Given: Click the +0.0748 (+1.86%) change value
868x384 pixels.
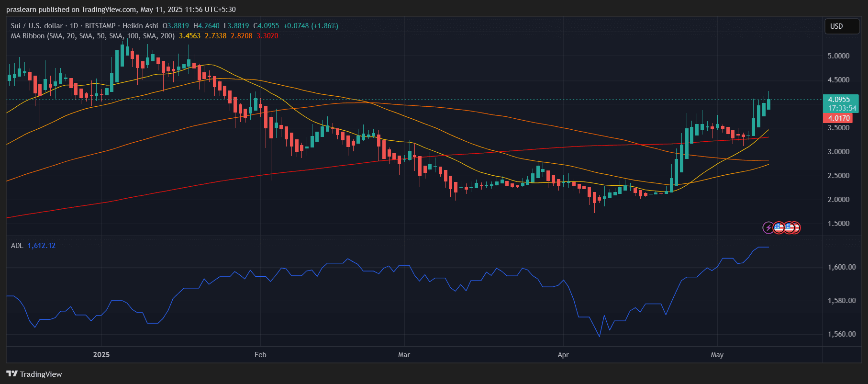Looking at the screenshot, I should coord(311,26).
